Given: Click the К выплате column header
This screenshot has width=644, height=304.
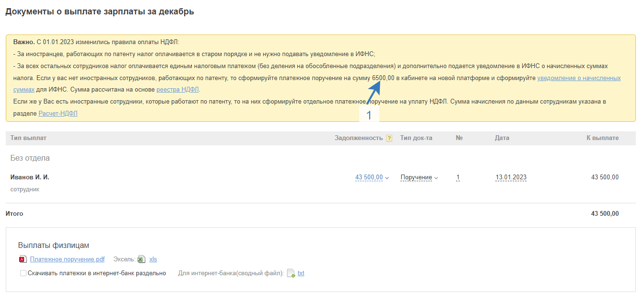Looking at the screenshot, I should coord(602,138).
